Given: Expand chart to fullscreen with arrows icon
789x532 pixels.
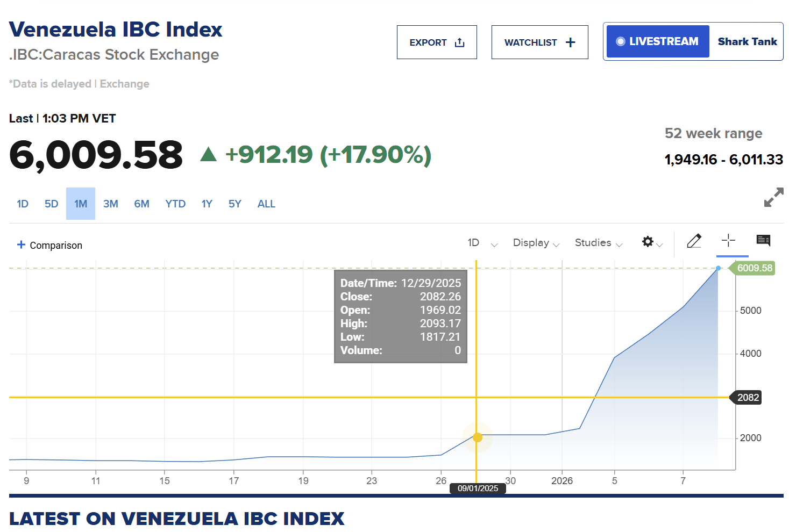Looking at the screenshot, I should pos(773,197).
